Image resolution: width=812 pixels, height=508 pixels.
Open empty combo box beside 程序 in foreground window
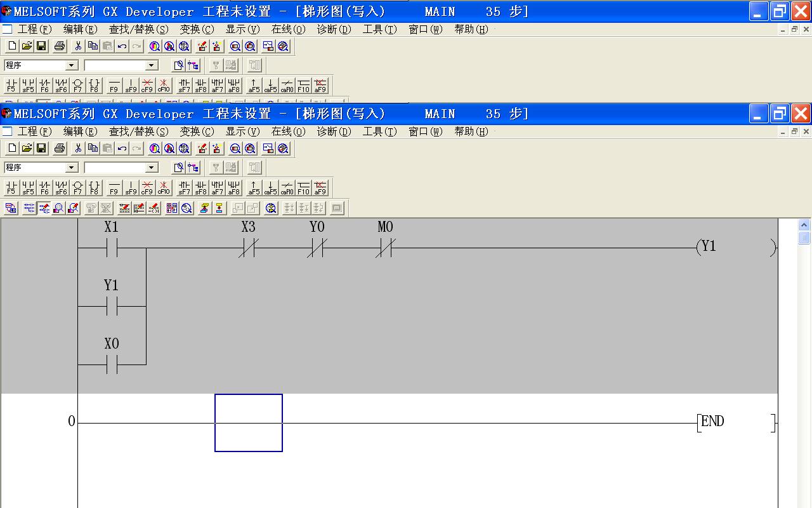[151, 168]
